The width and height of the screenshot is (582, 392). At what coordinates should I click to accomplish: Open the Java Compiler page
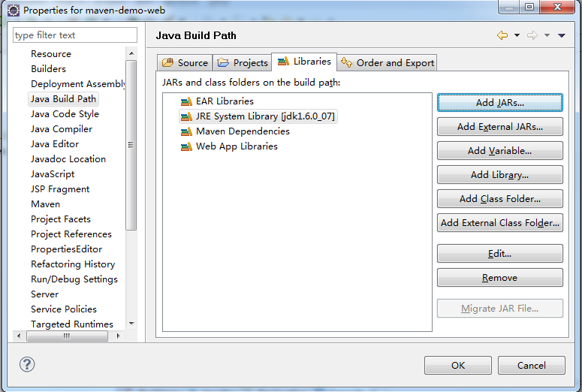[62, 129]
